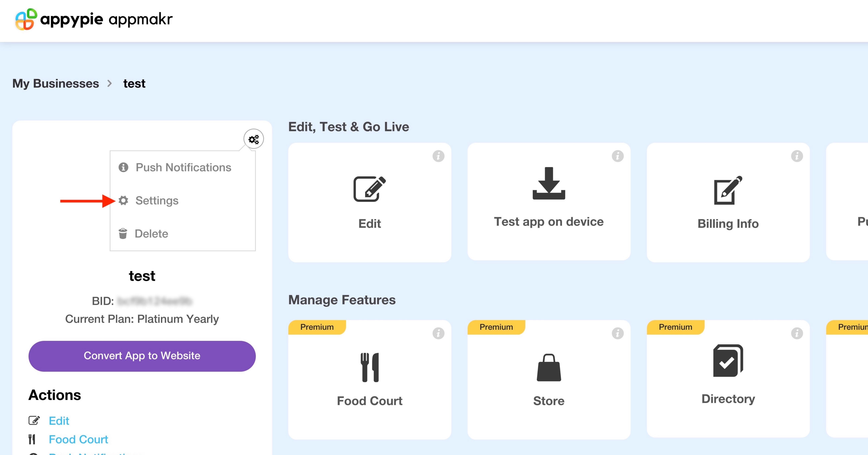Show info for Billing Info card
This screenshot has width=868, height=455.
point(797,156)
